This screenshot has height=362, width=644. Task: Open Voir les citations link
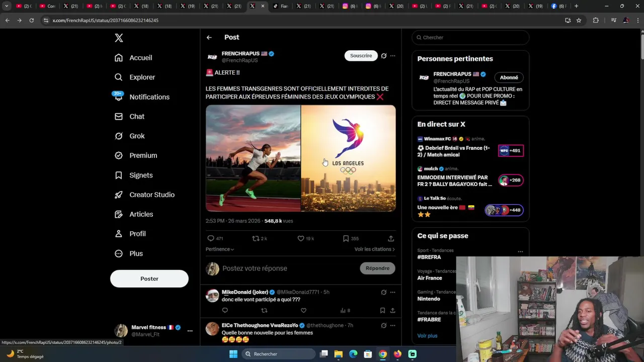[x=374, y=249]
